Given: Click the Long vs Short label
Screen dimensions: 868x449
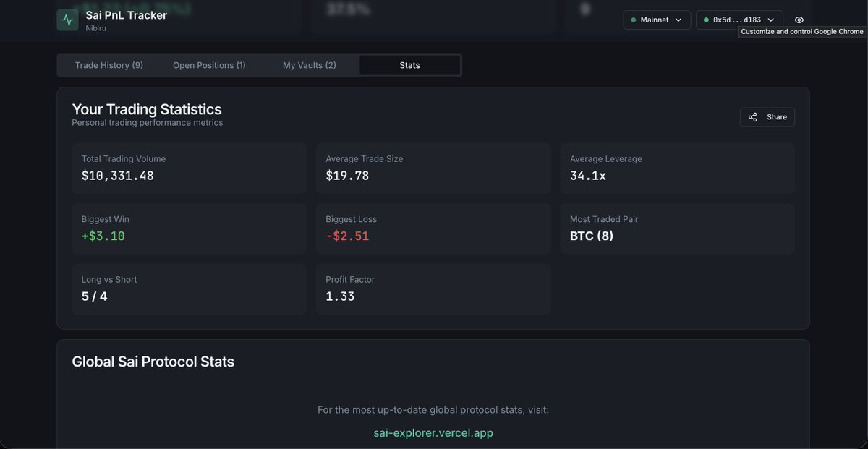Looking at the screenshot, I should pyautogui.click(x=109, y=280).
